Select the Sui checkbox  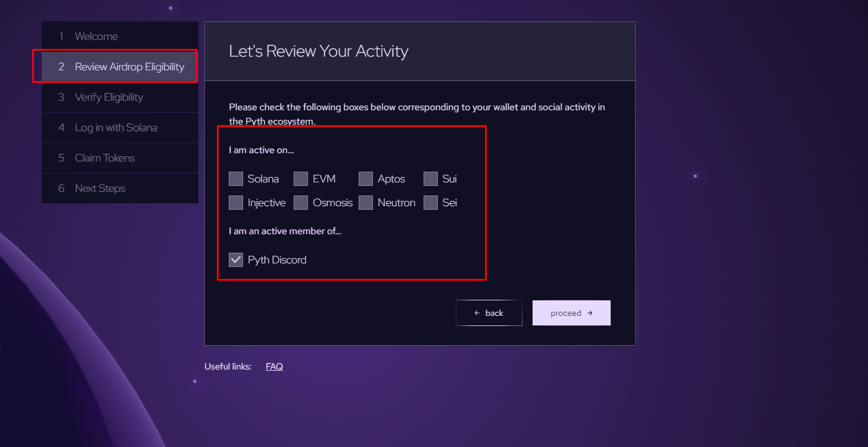431,179
